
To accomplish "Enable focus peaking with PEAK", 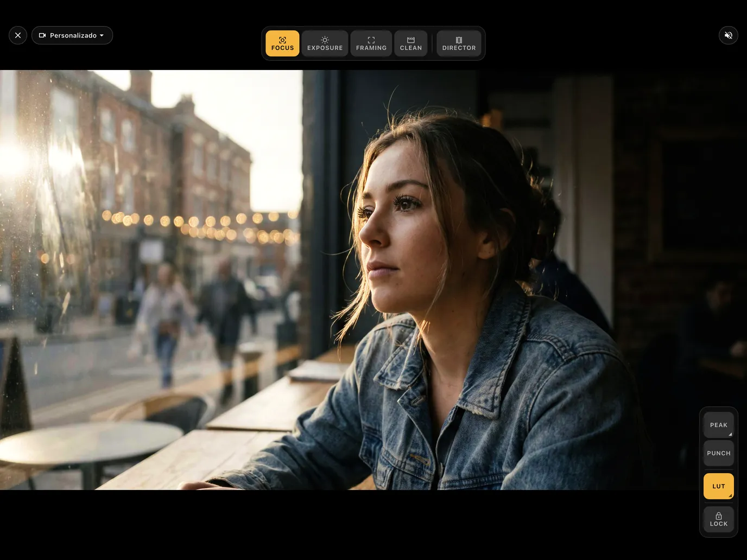I will click(x=719, y=425).
